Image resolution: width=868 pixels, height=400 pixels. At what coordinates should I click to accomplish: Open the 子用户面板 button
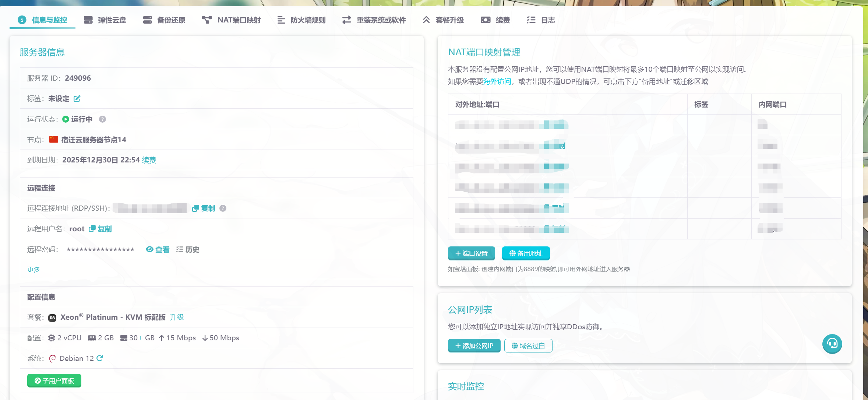pos(54,381)
